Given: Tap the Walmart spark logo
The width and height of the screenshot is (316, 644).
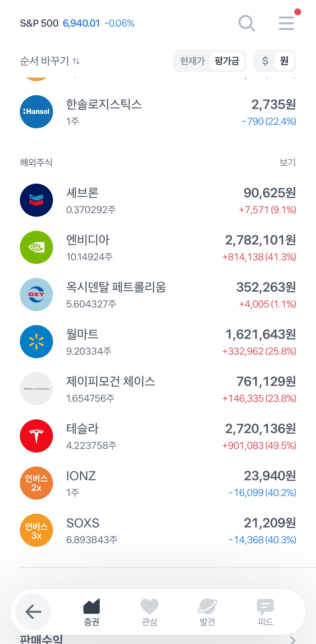Looking at the screenshot, I should pos(36,341).
